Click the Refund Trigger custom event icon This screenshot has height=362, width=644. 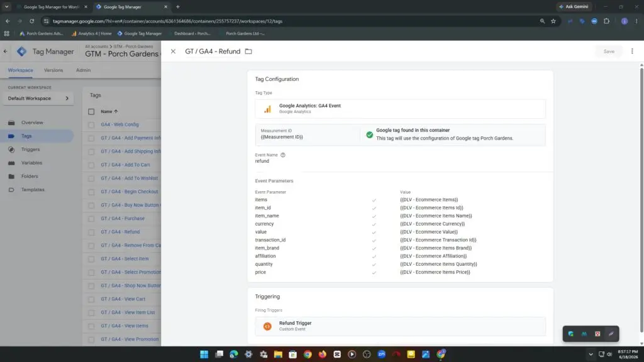267,326
